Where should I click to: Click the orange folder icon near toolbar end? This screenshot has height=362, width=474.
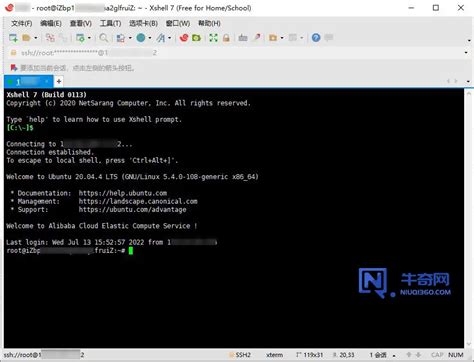tap(273, 38)
